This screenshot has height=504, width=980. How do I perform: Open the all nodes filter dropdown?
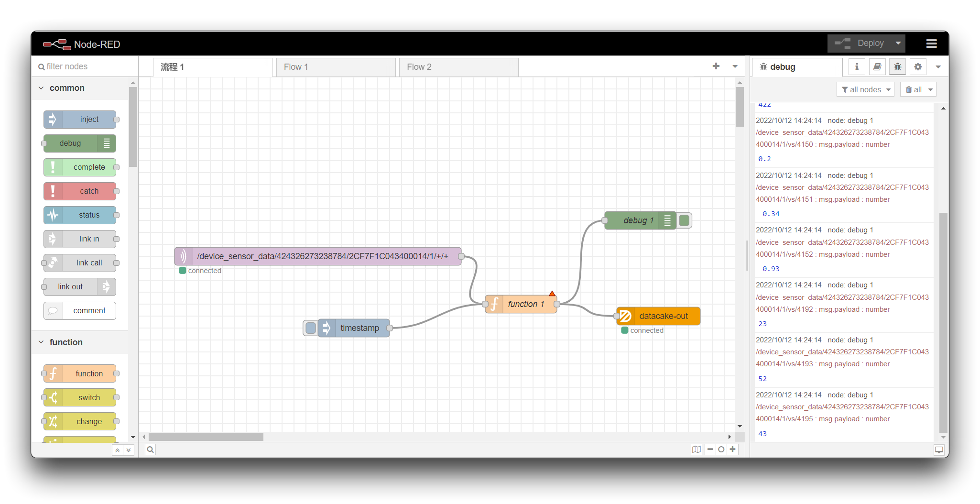pyautogui.click(x=865, y=89)
